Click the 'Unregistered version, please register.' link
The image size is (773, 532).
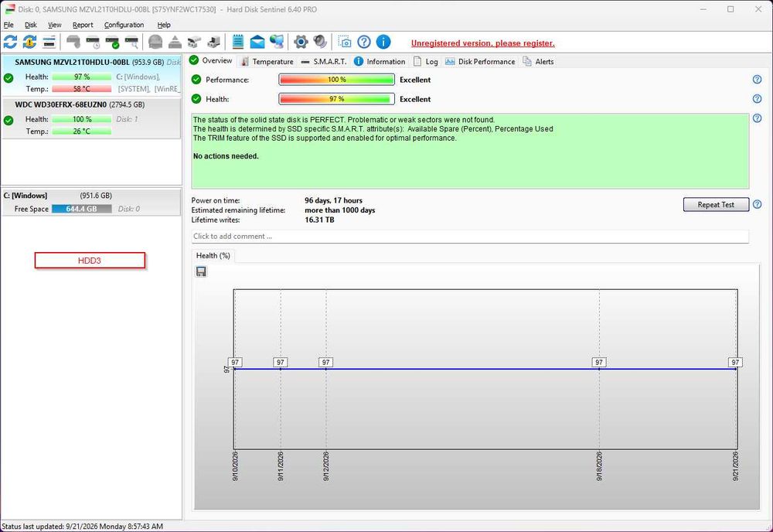482,43
